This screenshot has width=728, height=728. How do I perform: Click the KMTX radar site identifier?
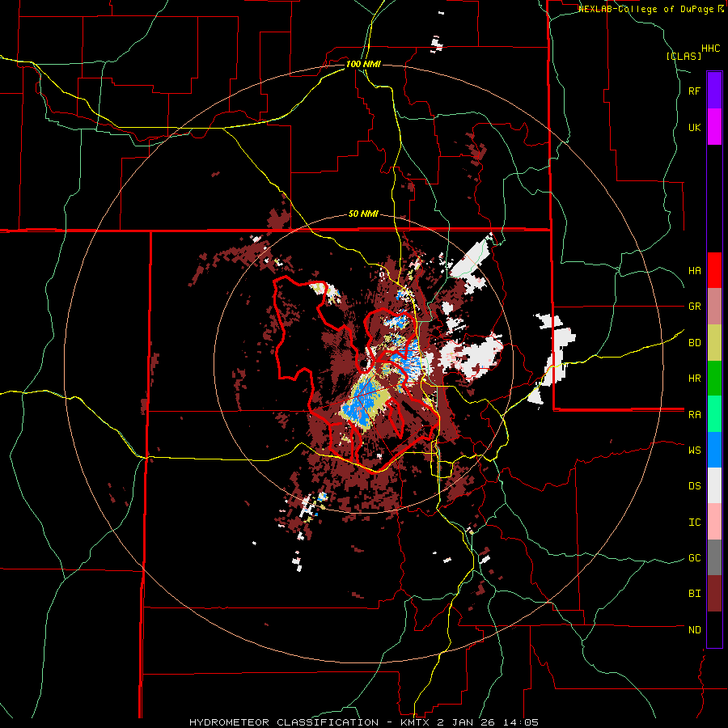click(416, 722)
